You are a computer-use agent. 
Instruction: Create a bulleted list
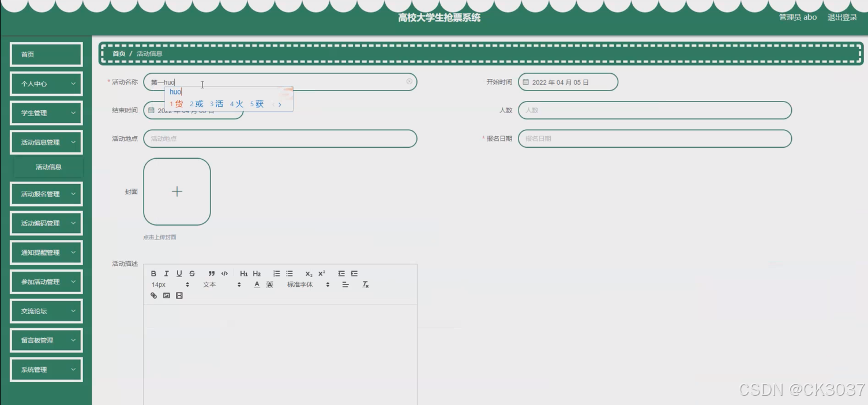(x=290, y=273)
